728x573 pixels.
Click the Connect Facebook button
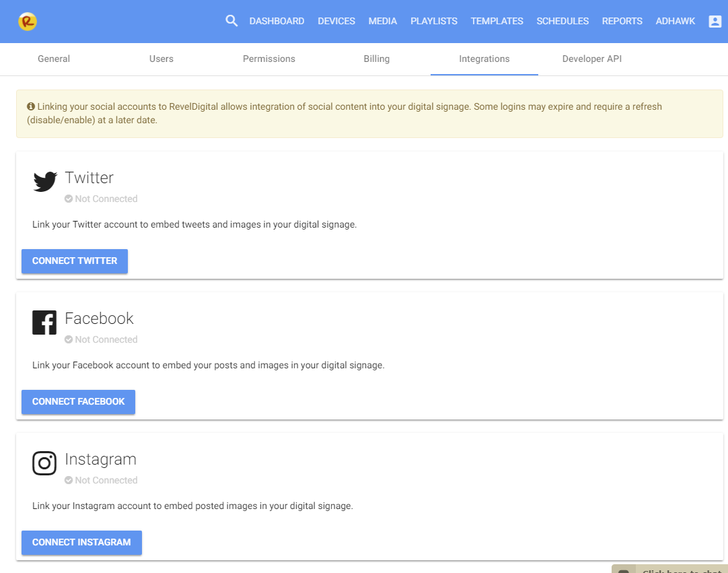tap(79, 402)
